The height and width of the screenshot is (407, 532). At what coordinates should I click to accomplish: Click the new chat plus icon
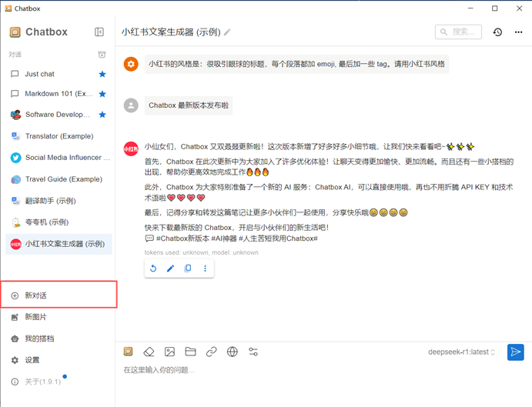point(15,295)
